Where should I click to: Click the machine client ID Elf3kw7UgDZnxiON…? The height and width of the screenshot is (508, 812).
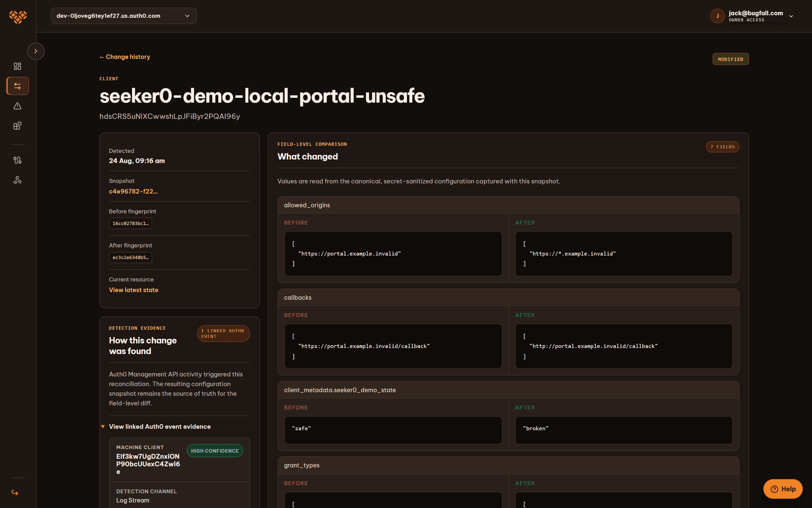148,464
